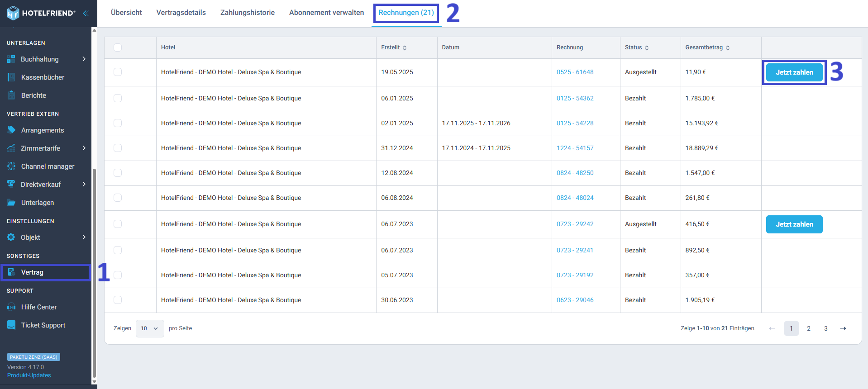Click the Vertrag document icon
868x389 pixels.
(x=11, y=272)
